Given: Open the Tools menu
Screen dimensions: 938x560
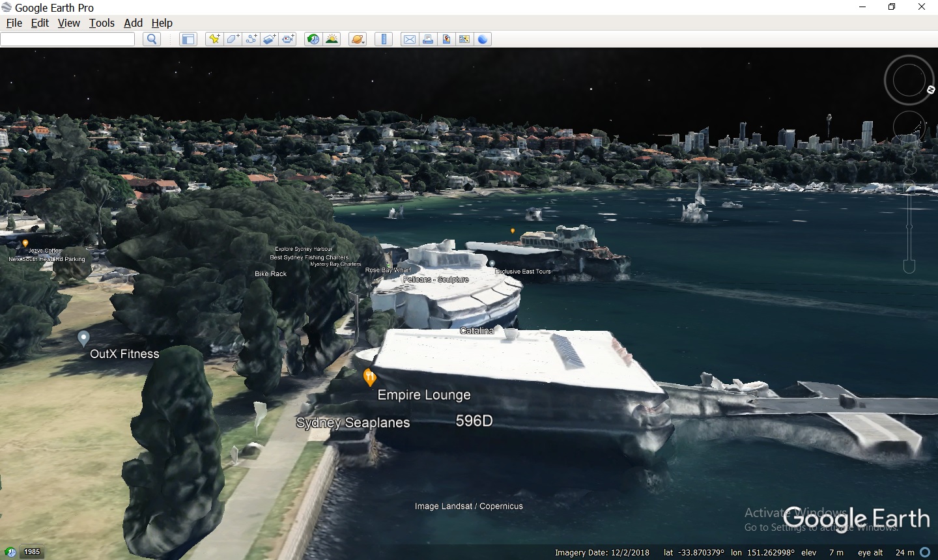Looking at the screenshot, I should (102, 23).
